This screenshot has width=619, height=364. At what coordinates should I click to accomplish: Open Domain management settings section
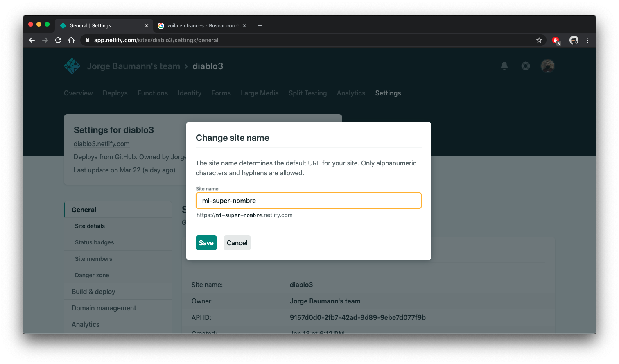pos(118,308)
